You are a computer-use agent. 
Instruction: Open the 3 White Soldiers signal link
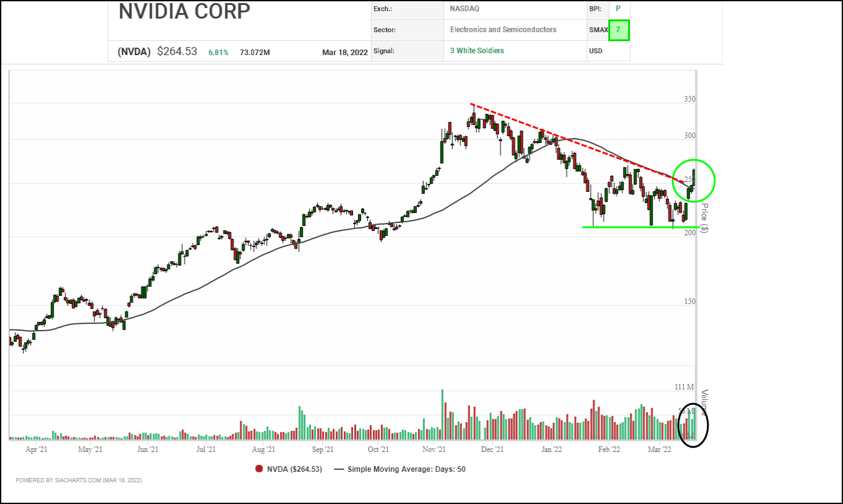477,51
